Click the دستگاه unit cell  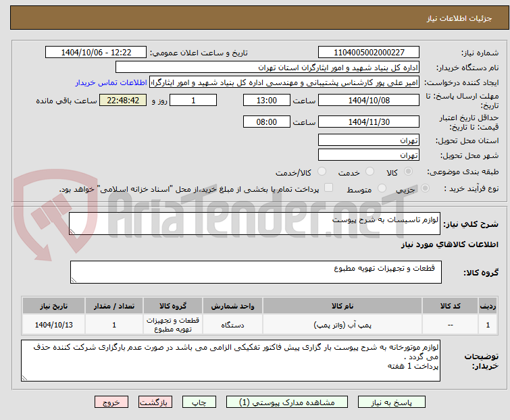point(232,325)
